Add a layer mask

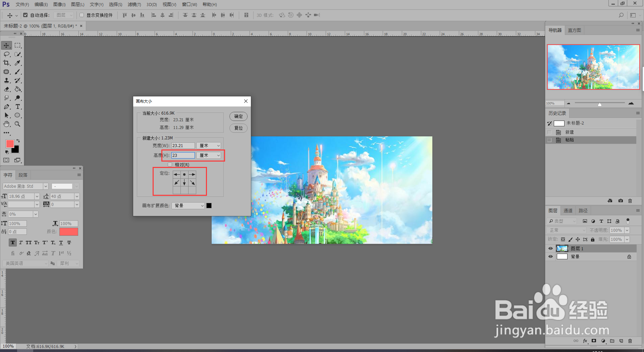coord(594,341)
